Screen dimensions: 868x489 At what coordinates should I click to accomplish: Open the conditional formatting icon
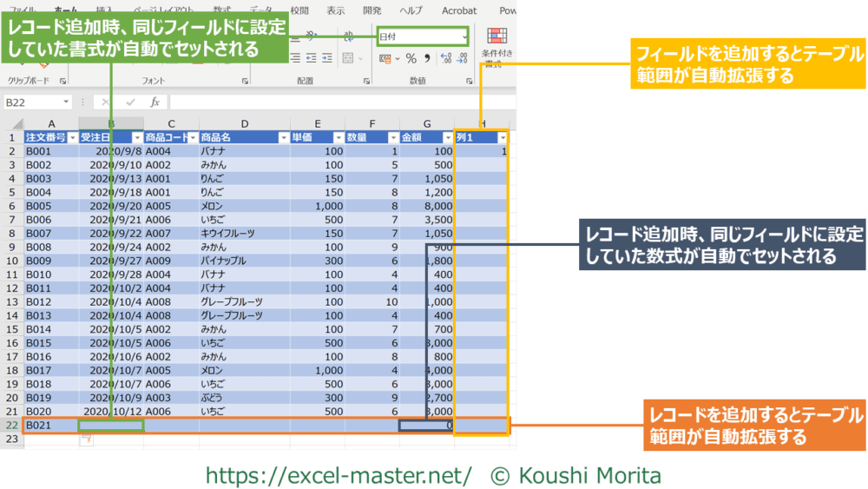(497, 37)
